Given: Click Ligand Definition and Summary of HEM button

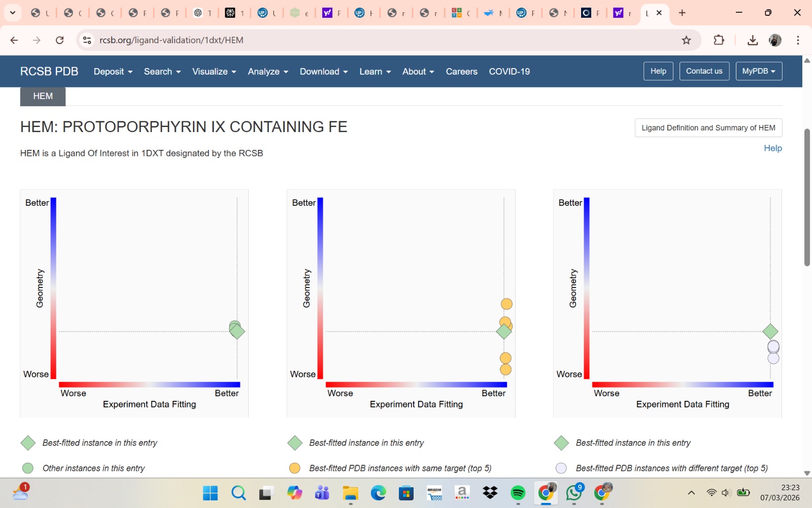Looking at the screenshot, I should 708,128.
